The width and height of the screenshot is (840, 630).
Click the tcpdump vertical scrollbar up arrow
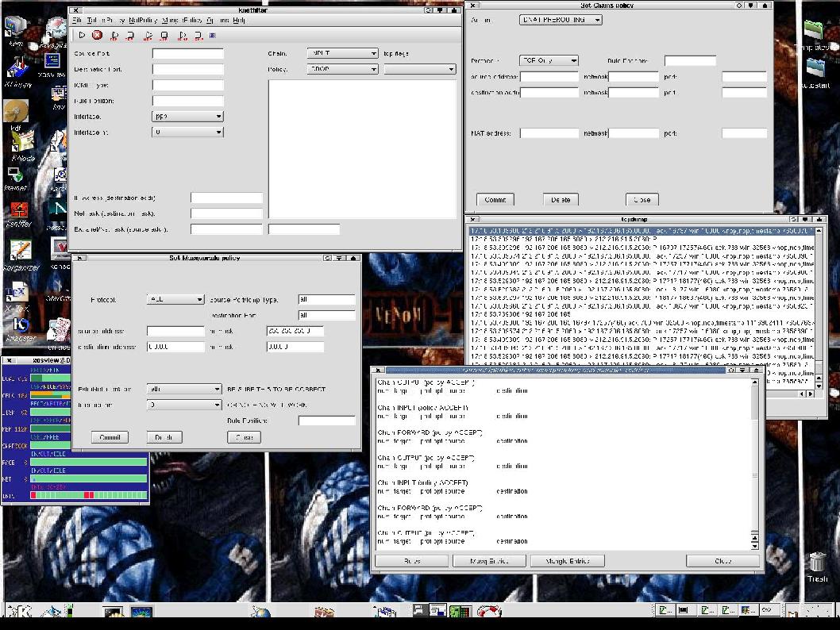(819, 231)
